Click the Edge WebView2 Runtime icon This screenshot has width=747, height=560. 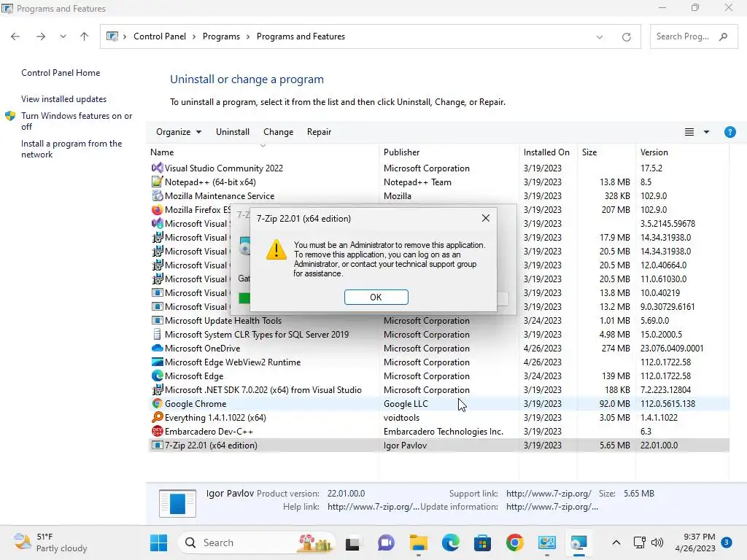pos(157,362)
